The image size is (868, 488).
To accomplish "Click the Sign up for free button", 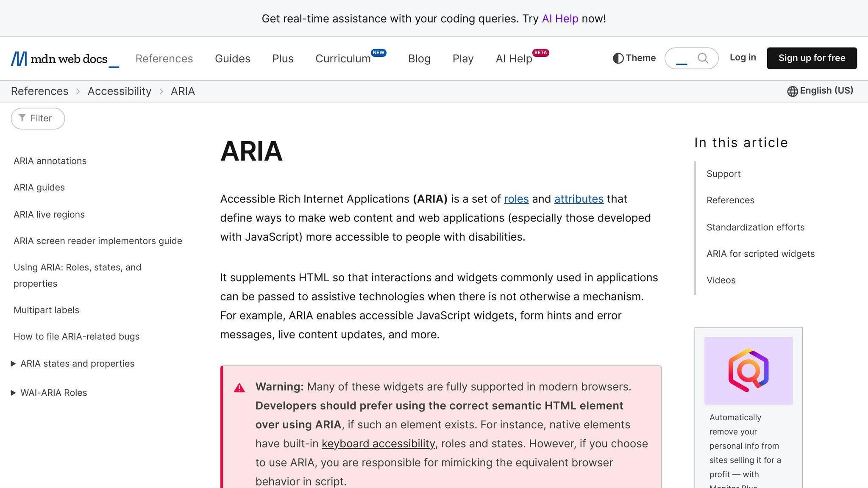I will click(x=812, y=58).
